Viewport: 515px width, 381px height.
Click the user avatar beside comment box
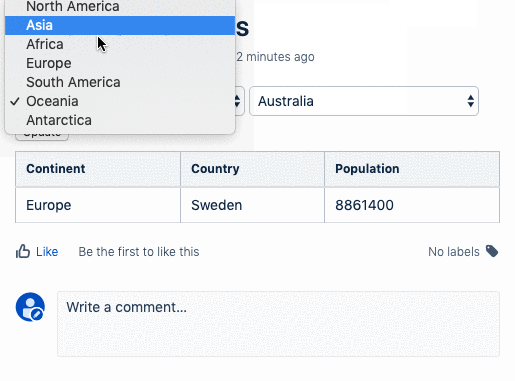point(30,307)
